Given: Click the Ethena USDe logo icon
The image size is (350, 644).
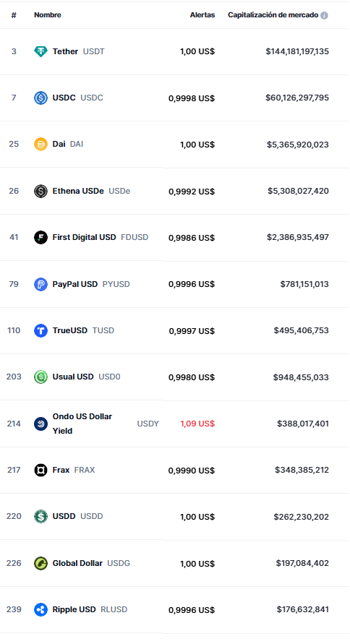Looking at the screenshot, I should 40,191.
